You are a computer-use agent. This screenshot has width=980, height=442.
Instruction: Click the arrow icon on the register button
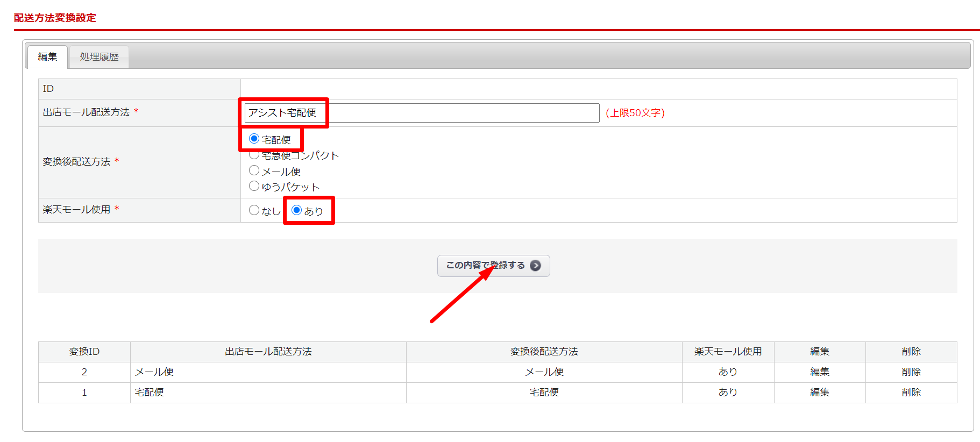tap(535, 266)
